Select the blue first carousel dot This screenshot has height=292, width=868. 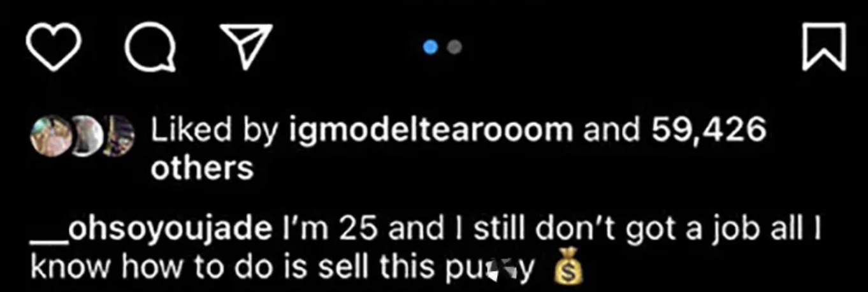pos(431,47)
